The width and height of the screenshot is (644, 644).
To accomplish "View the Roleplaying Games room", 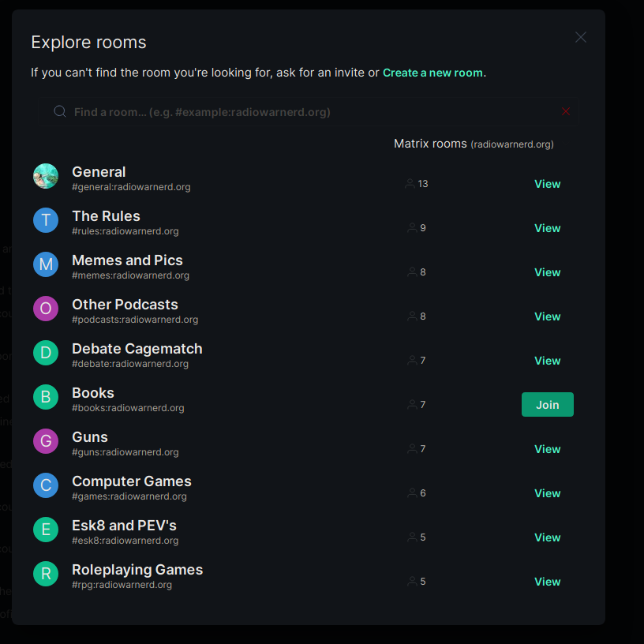I will [x=547, y=582].
